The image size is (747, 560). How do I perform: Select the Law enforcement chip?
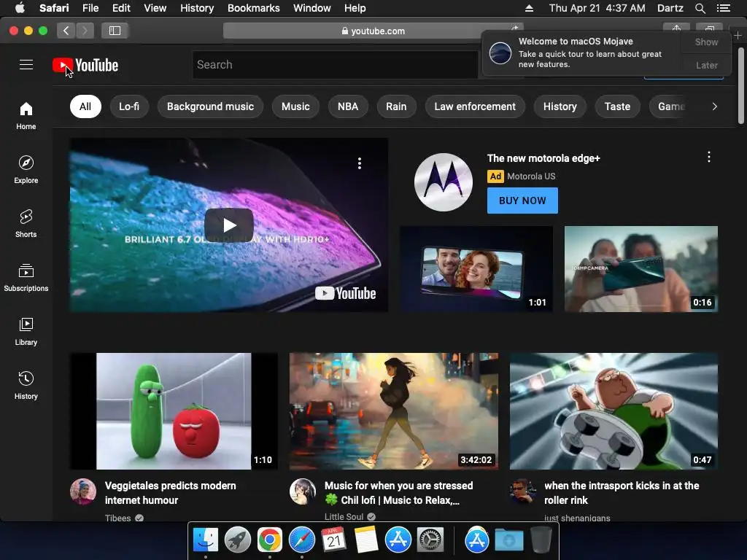pos(475,106)
